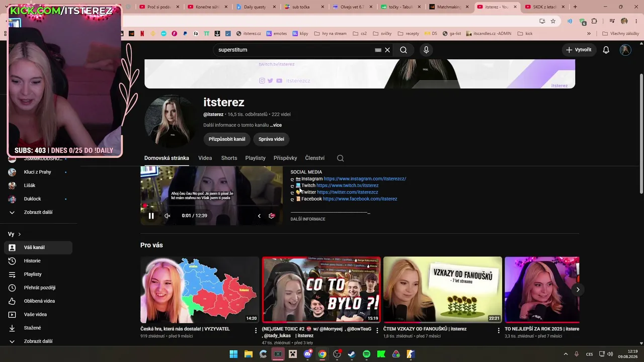644x362 pixels.
Task: Start voice search with the microphone icon
Action: point(426,50)
